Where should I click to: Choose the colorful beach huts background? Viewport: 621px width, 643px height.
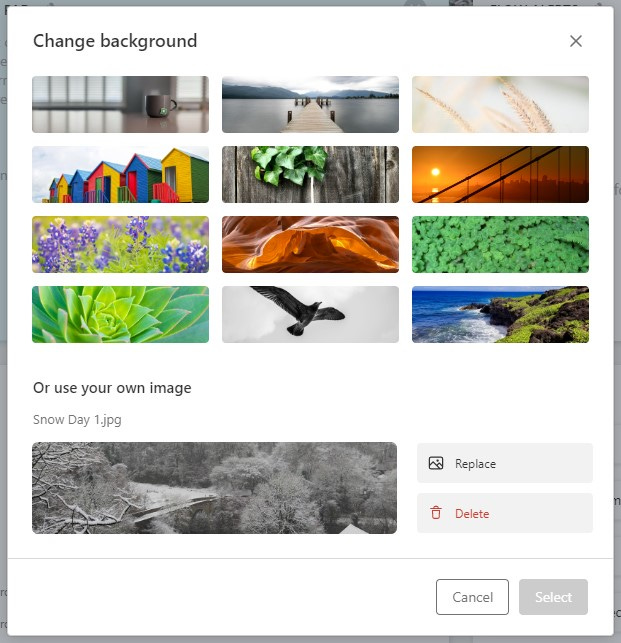[121, 174]
